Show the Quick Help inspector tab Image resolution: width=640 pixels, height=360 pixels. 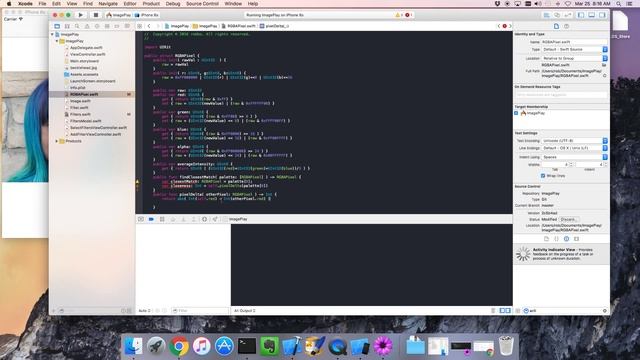click(x=567, y=26)
